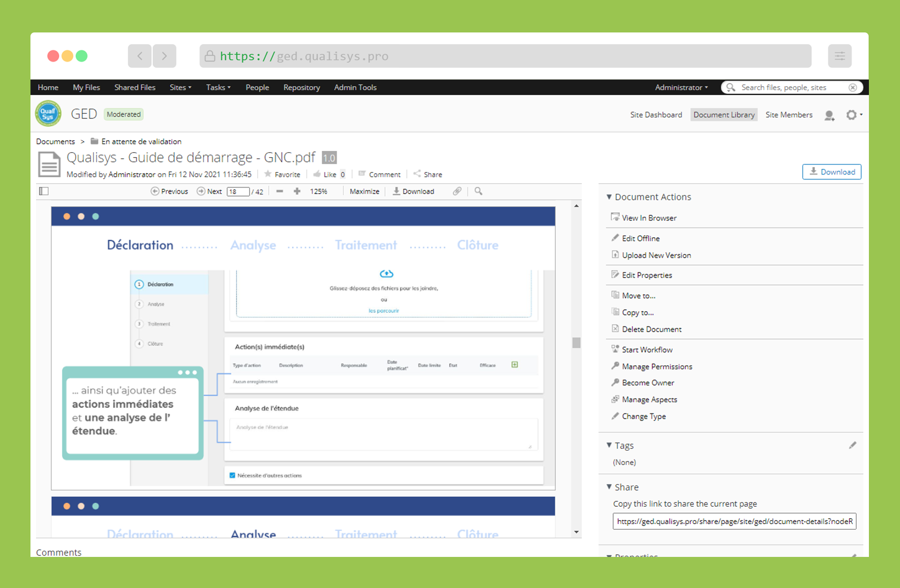900x588 pixels.
Task: Click Download in the viewer toolbar
Action: click(x=413, y=191)
